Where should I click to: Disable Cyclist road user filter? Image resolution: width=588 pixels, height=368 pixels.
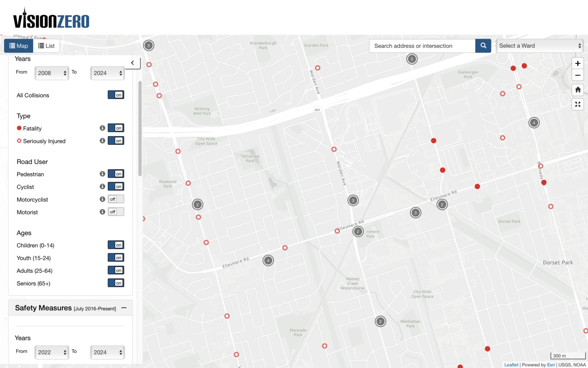[116, 186]
